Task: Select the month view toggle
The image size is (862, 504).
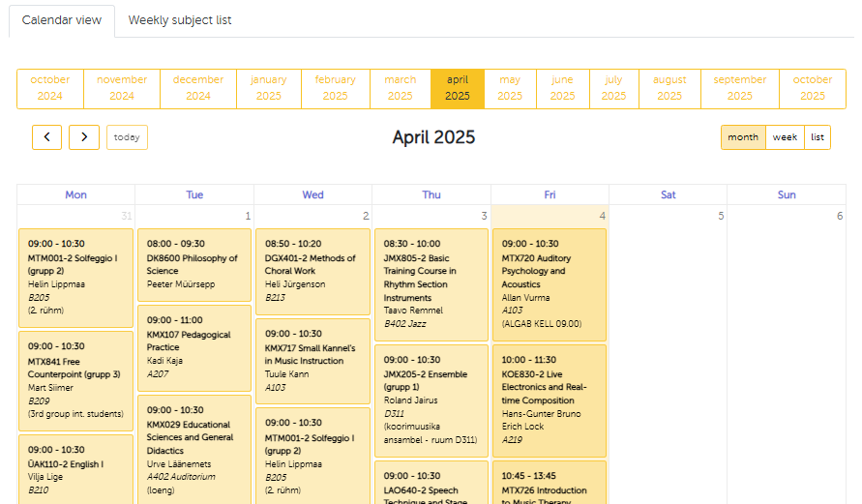Action: pos(743,137)
